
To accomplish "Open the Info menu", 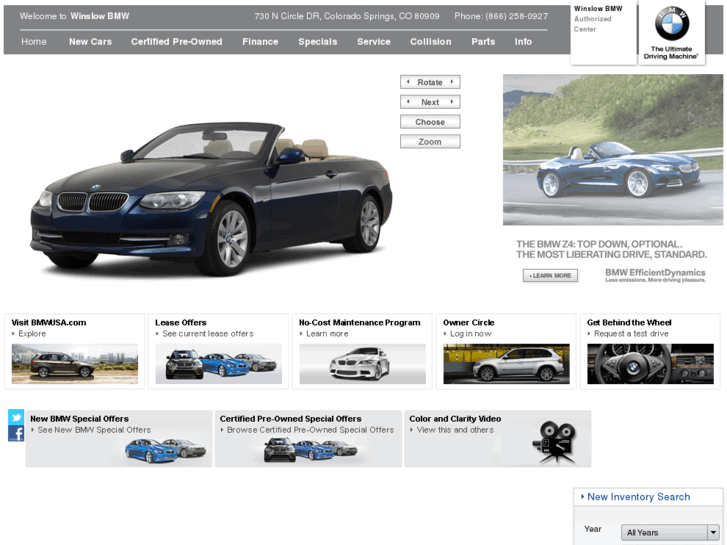I will pyautogui.click(x=523, y=42).
